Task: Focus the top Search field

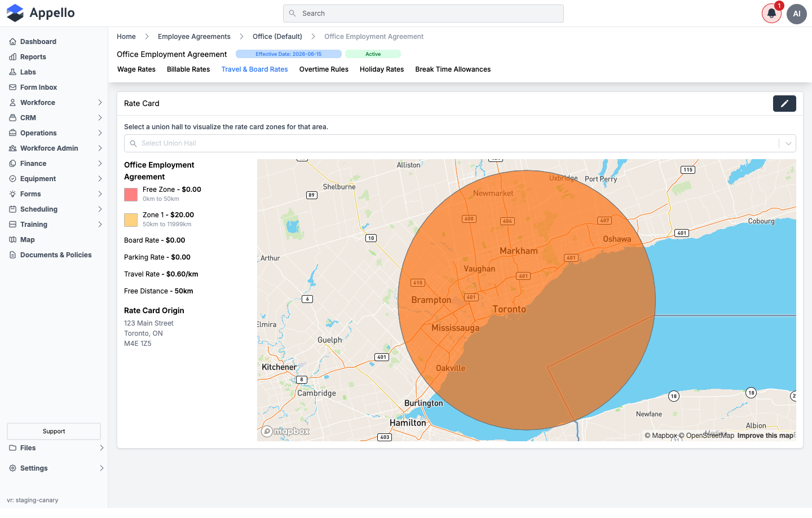Action: point(423,14)
